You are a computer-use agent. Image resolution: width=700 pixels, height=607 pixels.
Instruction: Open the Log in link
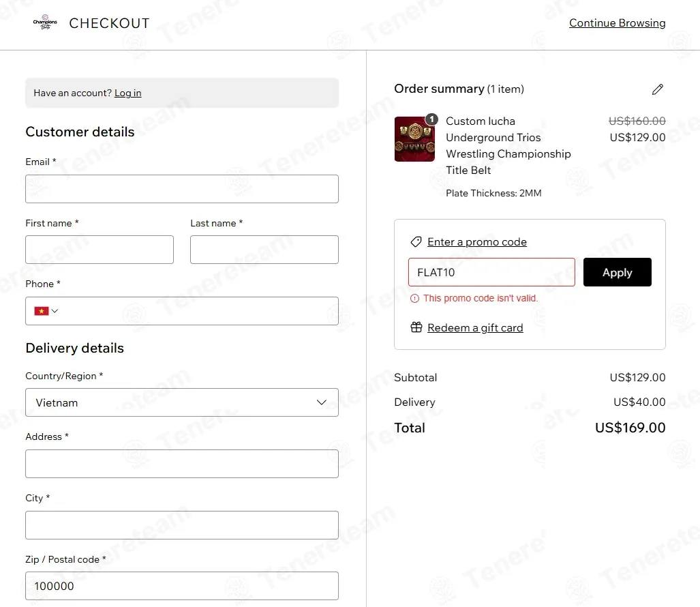pyautogui.click(x=127, y=93)
